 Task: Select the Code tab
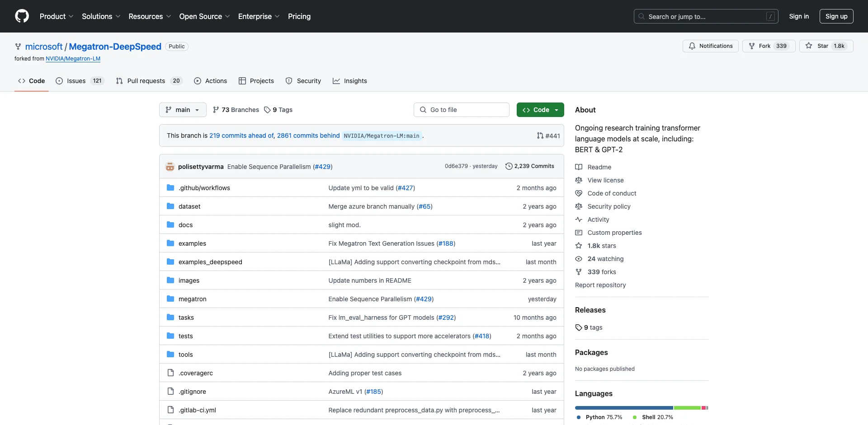32,81
